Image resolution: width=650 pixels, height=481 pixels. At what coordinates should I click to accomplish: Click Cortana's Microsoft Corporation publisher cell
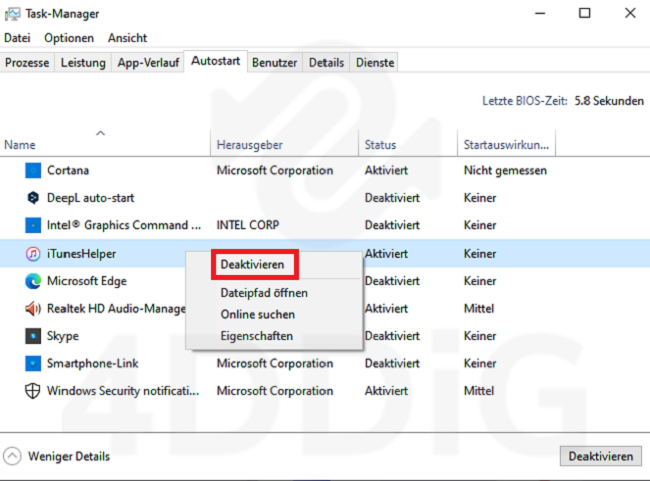click(x=275, y=170)
